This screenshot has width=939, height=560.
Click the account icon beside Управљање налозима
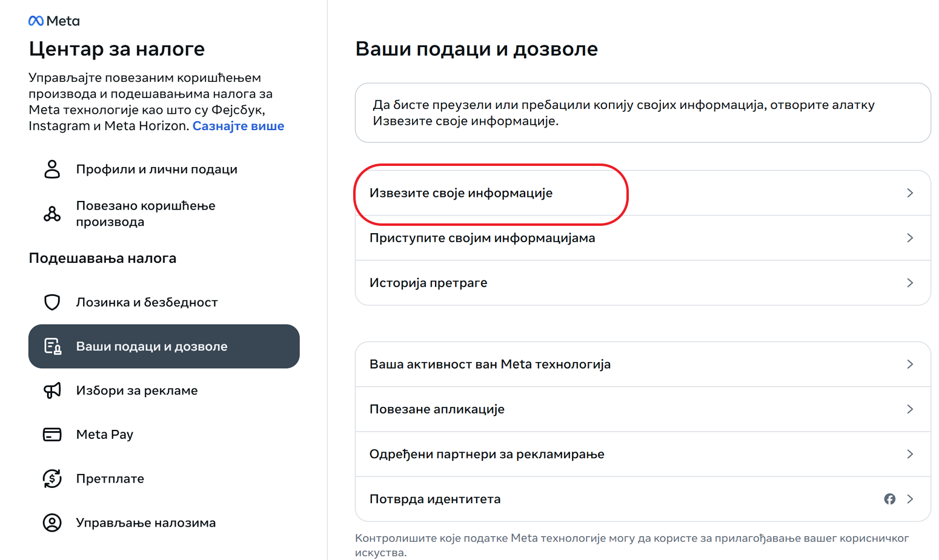coord(52,522)
